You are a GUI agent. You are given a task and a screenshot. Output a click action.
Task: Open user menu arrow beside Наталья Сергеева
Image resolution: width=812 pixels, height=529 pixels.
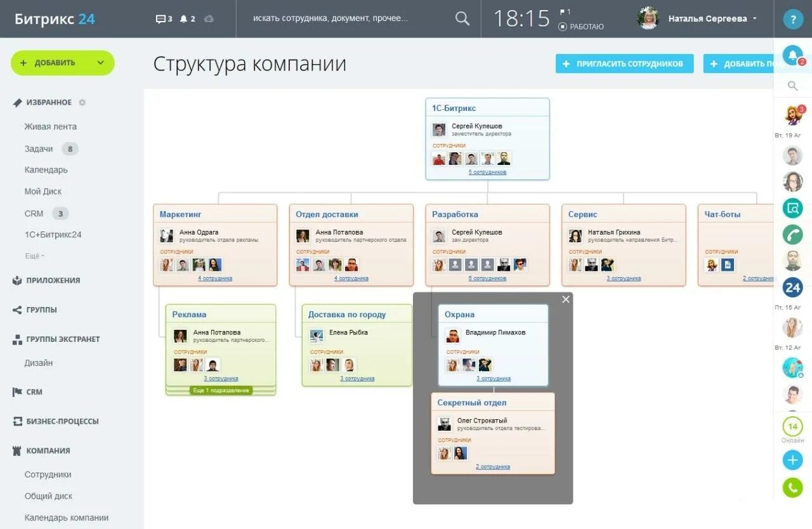coord(755,19)
